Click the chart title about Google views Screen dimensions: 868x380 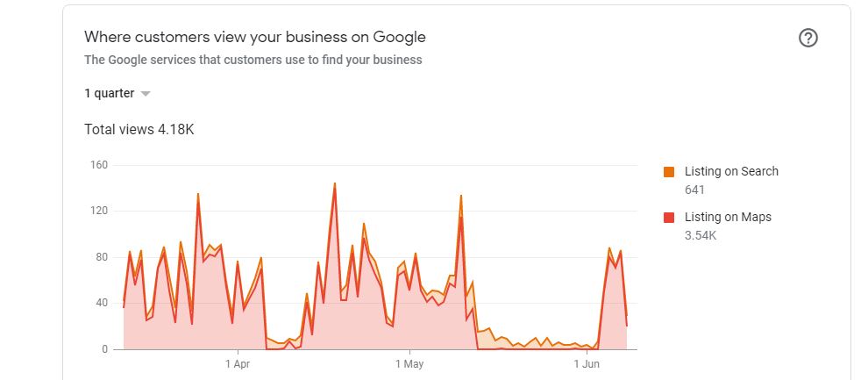[x=254, y=37]
